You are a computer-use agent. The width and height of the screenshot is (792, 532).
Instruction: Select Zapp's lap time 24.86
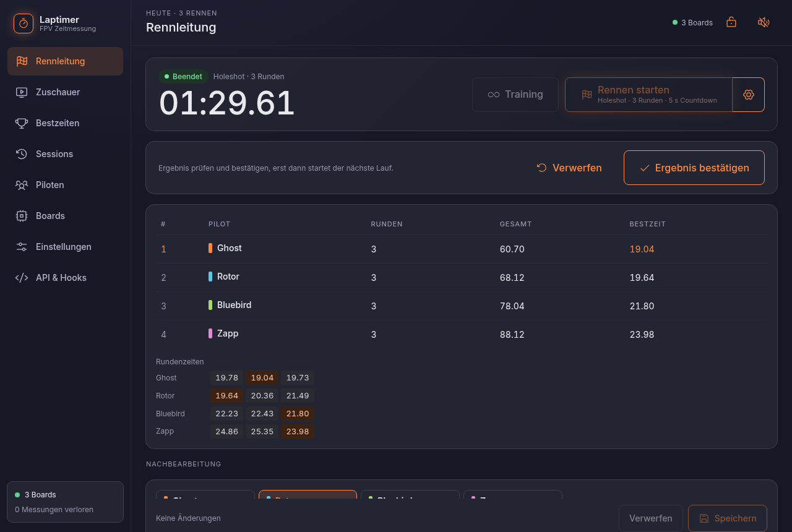pyautogui.click(x=226, y=432)
